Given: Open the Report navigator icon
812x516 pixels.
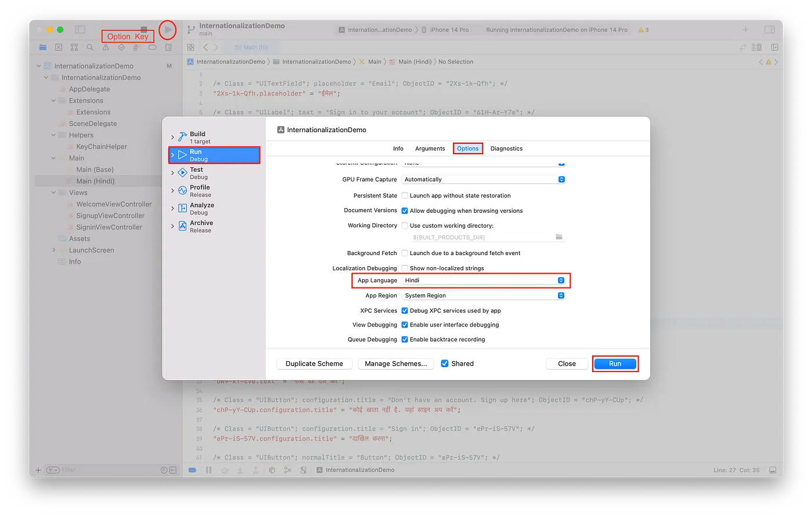Looking at the screenshot, I should (168, 48).
